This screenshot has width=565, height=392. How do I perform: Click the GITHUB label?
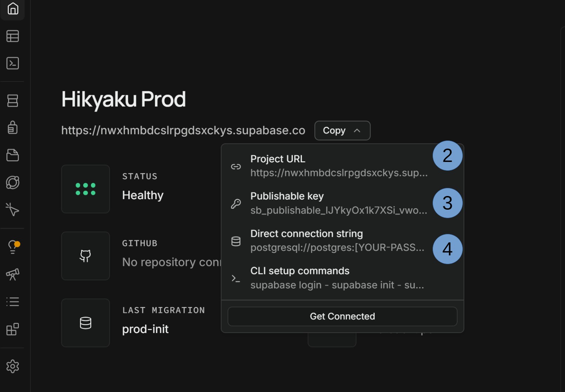tap(140, 243)
